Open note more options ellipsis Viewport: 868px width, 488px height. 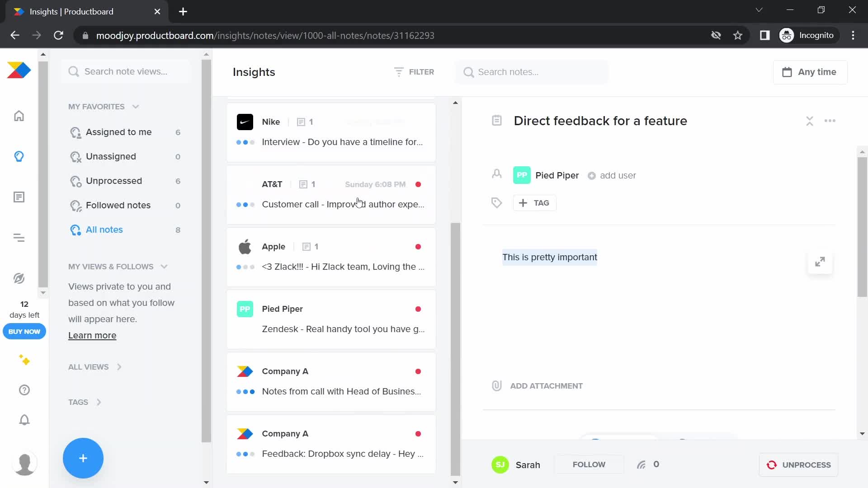pyautogui.click(x=830, y=121)
